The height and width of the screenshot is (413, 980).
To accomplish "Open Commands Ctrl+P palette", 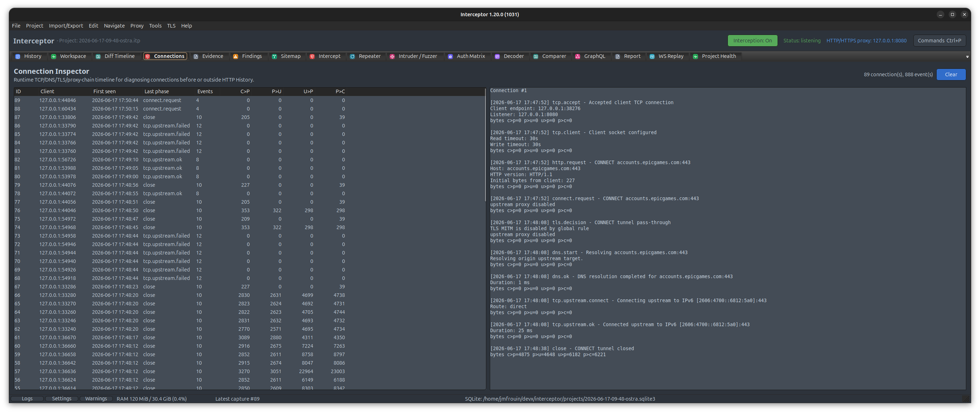I will tap(939, 40).
